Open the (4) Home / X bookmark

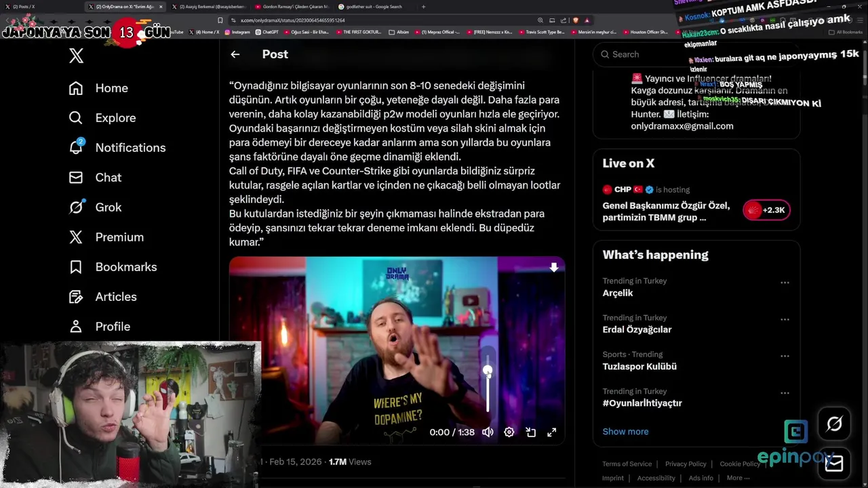(203, 32)
